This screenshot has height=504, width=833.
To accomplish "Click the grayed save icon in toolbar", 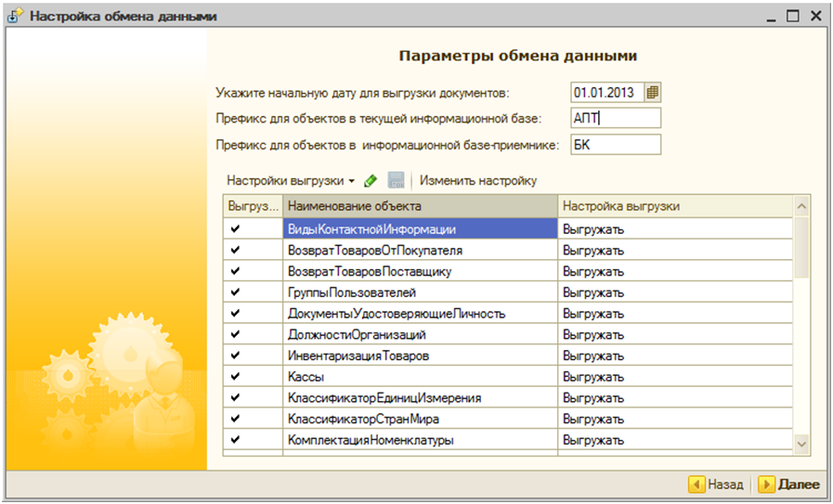I will click(397, 180).
